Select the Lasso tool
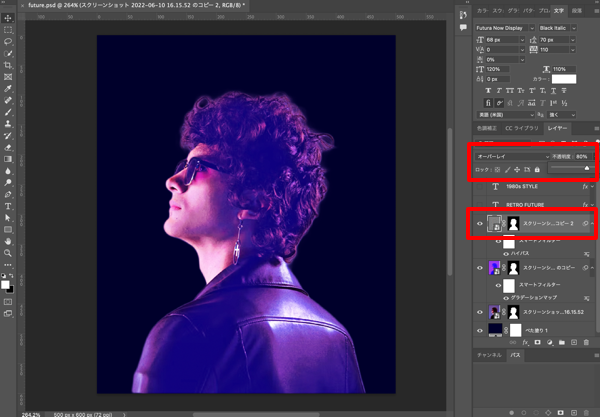The height and width of the screenshot is (417, 600). click(x=8, y=42)
